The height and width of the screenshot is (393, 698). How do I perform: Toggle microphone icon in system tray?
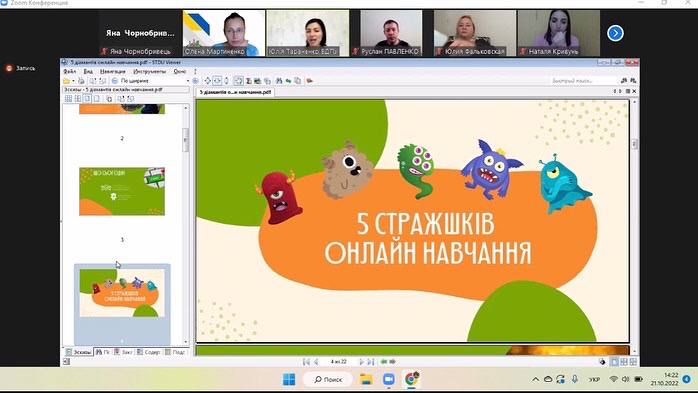pyautogui.click(x=575, y=379)
